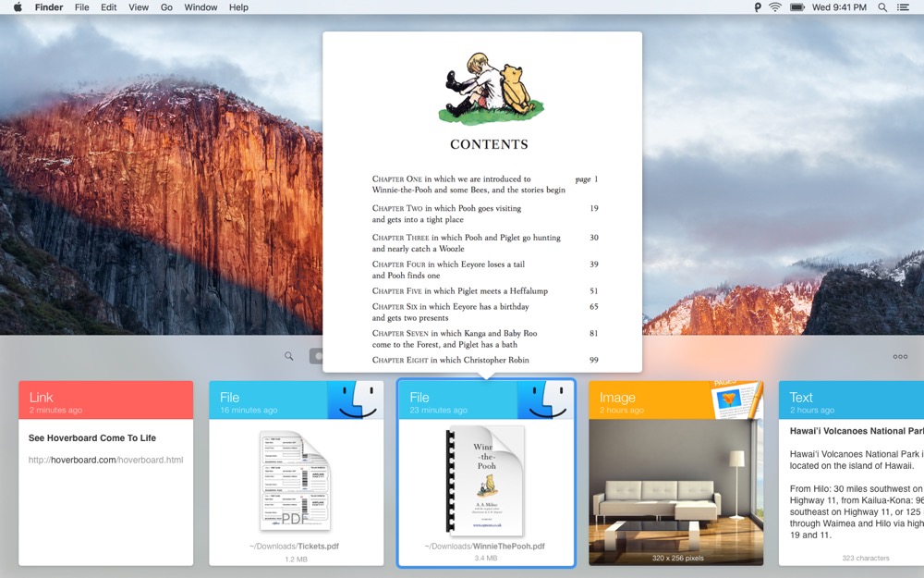924x578 pixels.
Task: Click the search magnifier in Paste shelf
Action: coord(288,356)
